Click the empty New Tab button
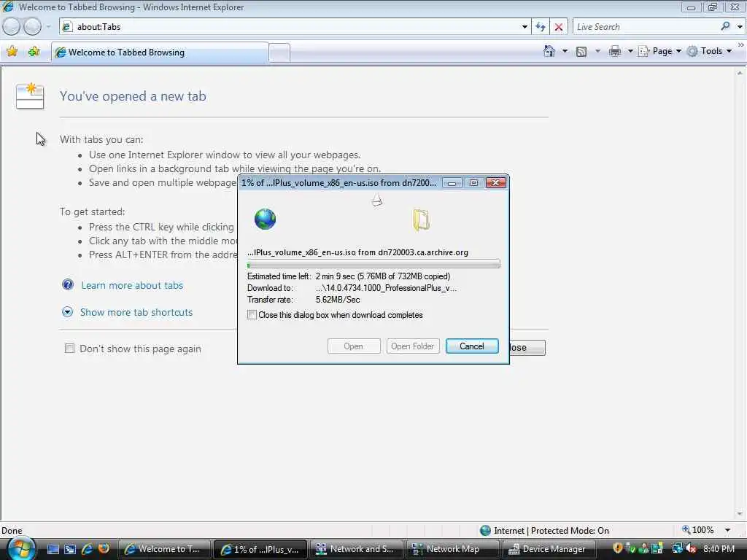This screenshot has height=560, width=747. [x=279, y=52]
